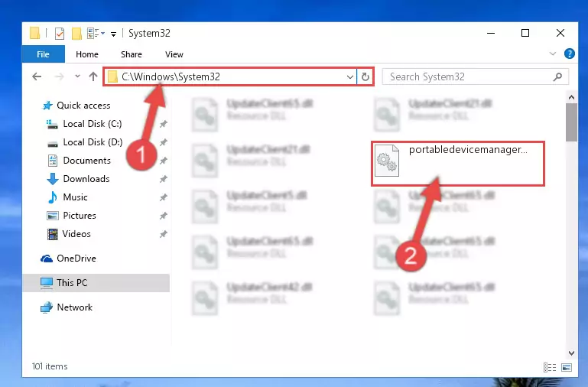Click the folder icon in the title bar
588x387 pixels.
point(35,33)
